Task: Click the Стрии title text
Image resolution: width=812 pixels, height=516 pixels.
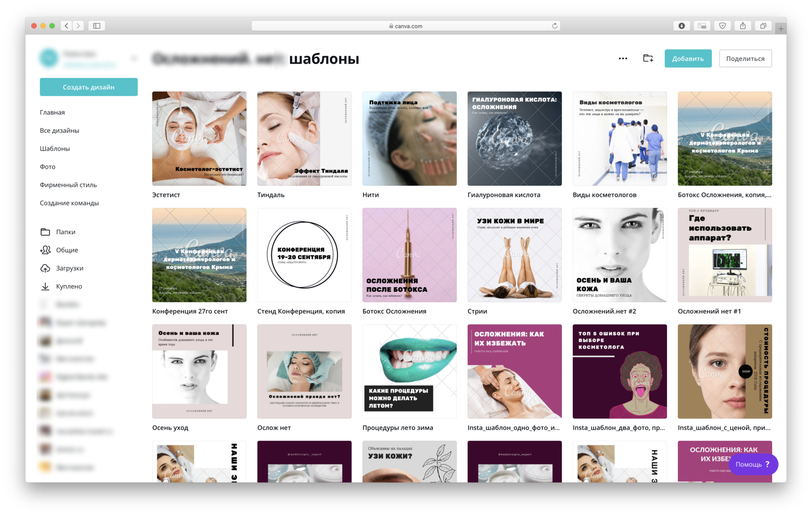Action: pos(478,311)
